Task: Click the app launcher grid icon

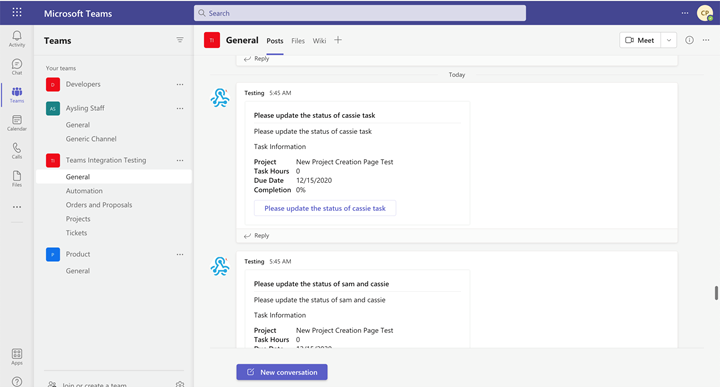Action: 17,12
